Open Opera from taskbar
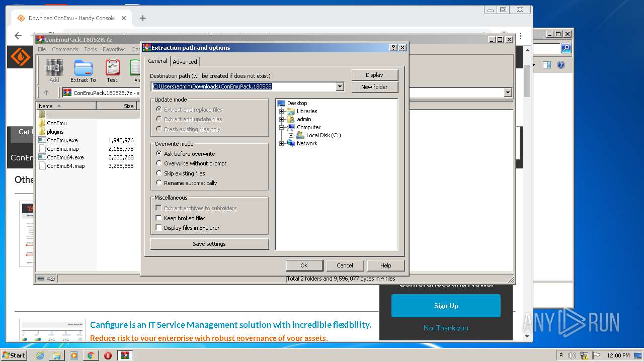Image resolution: width=644 pixels, height=362 pixels. point(108,355)
